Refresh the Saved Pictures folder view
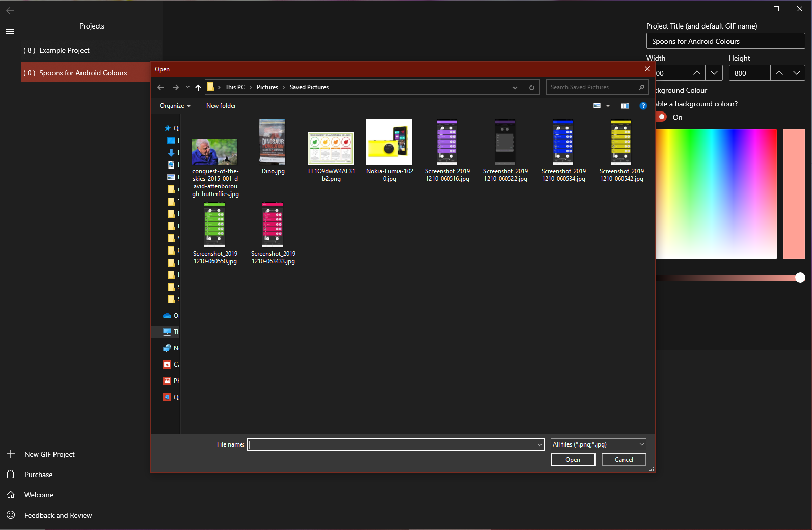This screenshot has height=530, width=812. pos(532,87)
